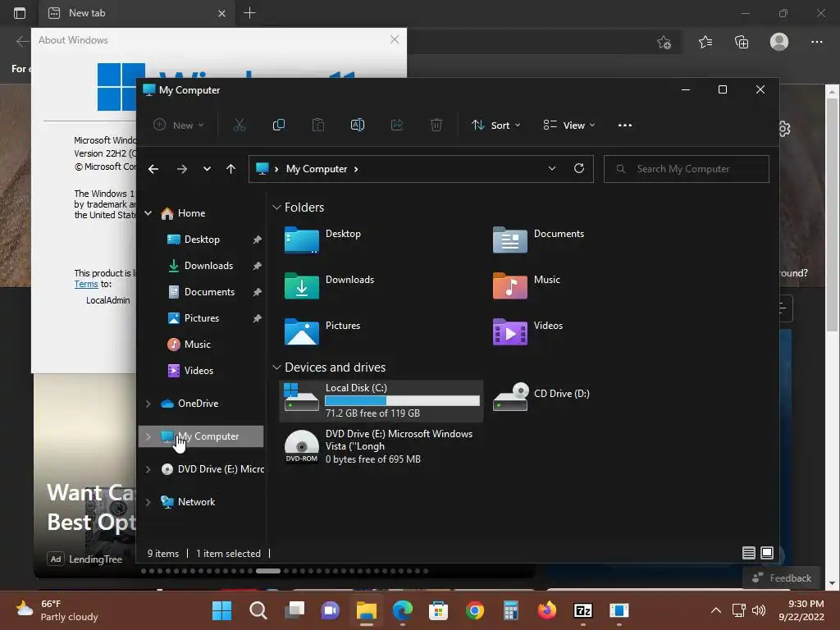Click My Computer in the address breadcrumb
Image resolution: width=840 pixels, height=630 pixels.
(x=316, y=169)
